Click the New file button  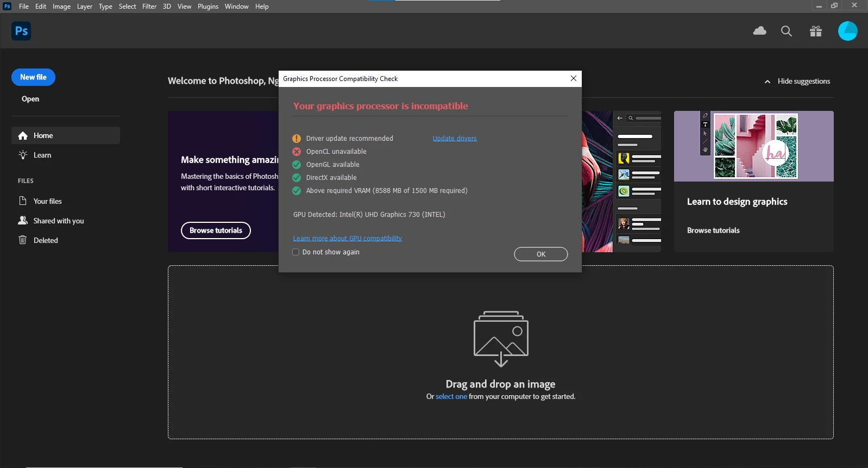coord(33,77)
